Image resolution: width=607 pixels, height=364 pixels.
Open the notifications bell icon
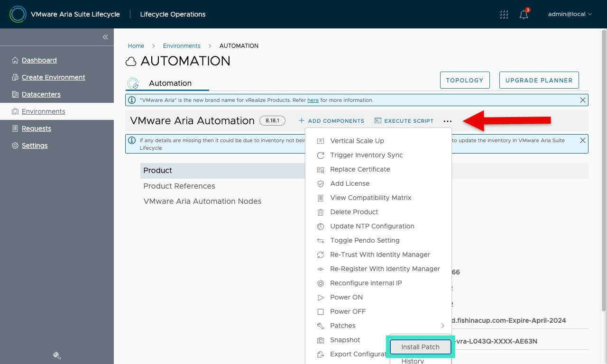tap(524, 14)
